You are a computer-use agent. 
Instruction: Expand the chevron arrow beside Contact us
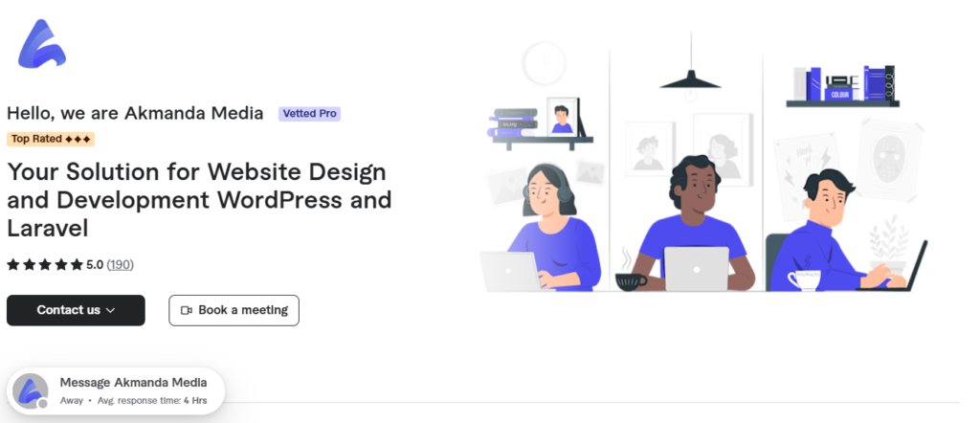(x=111, y=310)
